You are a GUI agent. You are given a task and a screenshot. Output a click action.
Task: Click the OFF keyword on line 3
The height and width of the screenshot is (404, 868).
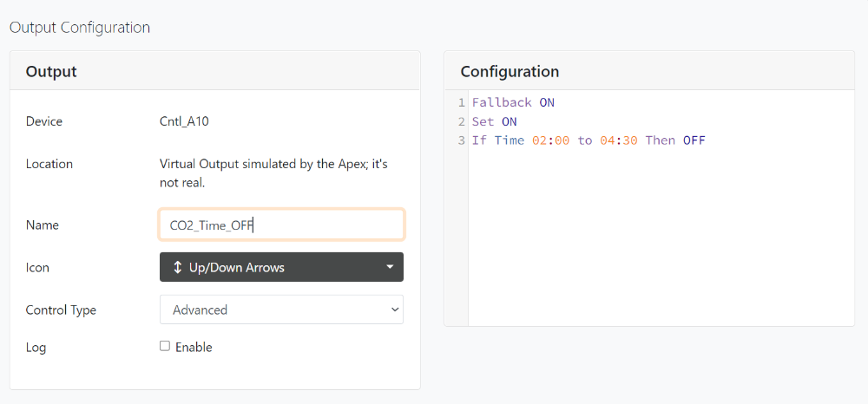coord(694,140)
